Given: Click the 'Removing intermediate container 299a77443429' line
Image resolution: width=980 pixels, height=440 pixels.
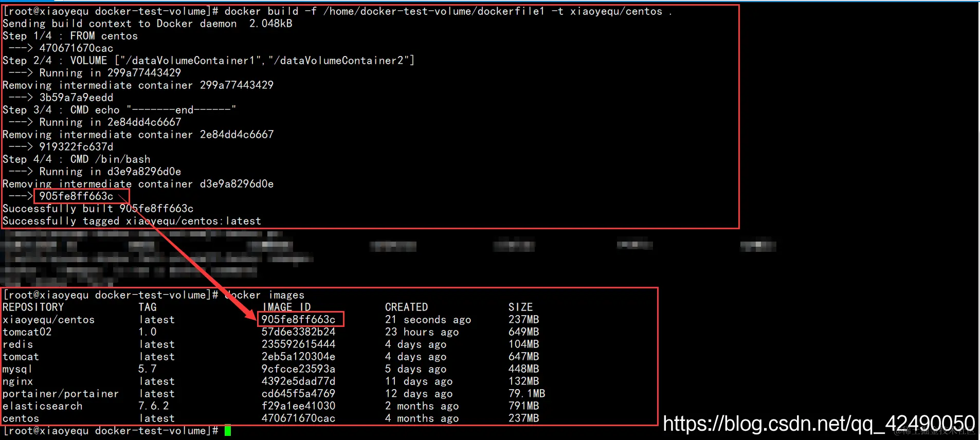Looking at the screenshot, I should pyautogui.click(x=138, y=85).
